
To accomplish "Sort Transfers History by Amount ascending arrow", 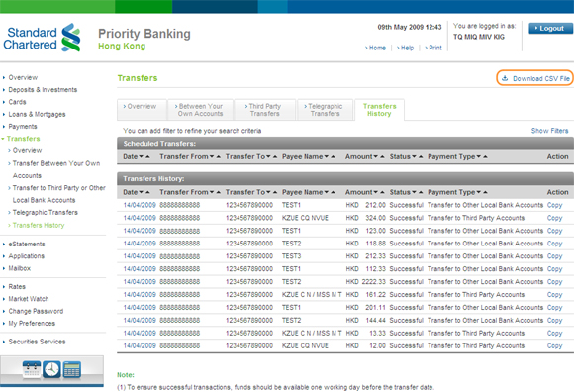I will pyautogui.click(x=383, y=192).
